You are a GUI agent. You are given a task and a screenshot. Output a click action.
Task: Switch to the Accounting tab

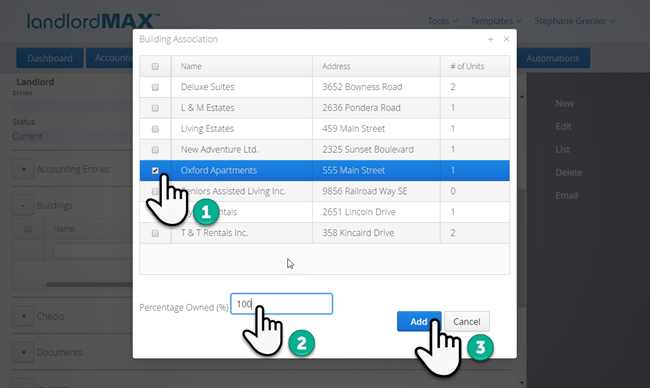(x=110, y=58)
